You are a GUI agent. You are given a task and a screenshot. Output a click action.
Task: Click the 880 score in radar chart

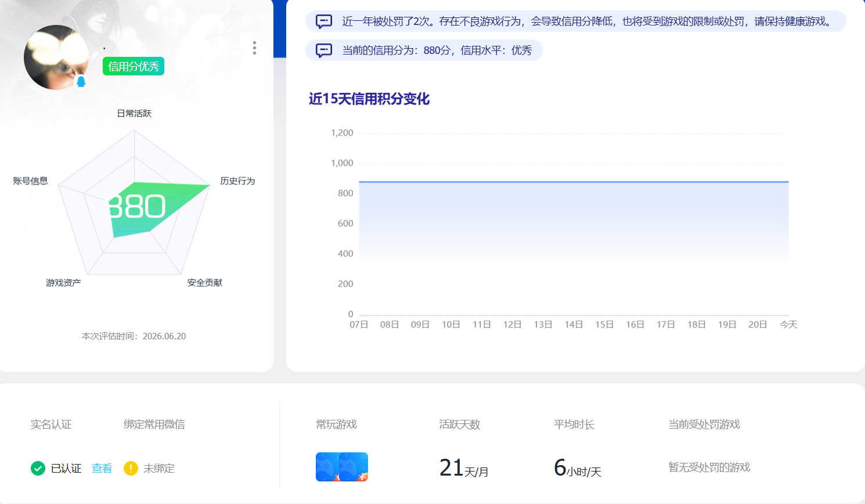click(x=137, y=206)
